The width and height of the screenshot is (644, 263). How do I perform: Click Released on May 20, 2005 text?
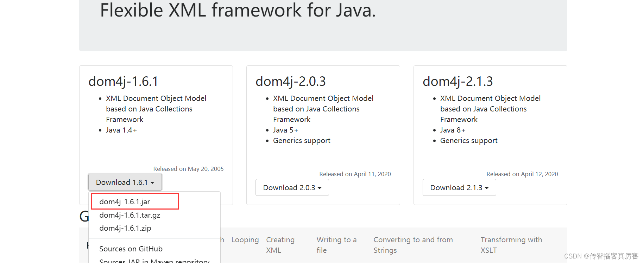[188, 169]
